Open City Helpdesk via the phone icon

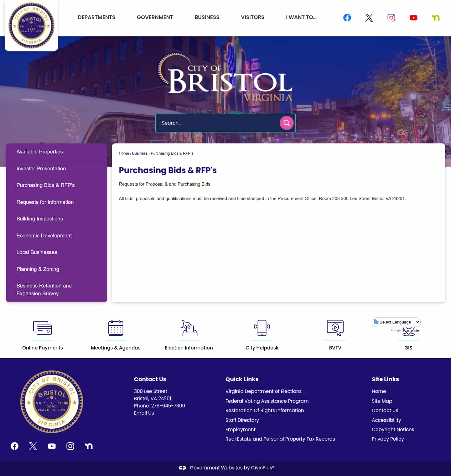click(x=262, y=329)
